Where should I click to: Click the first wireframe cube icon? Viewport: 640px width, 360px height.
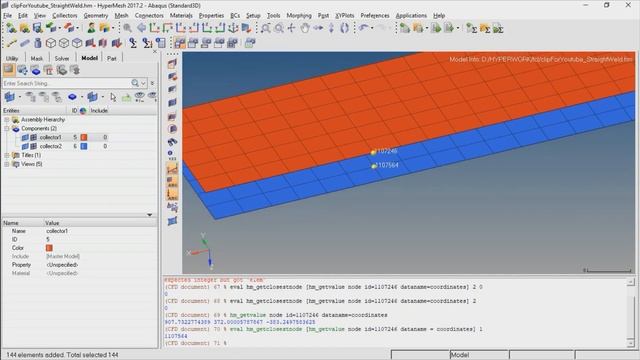pyautogui.click(x=51, y=42)
